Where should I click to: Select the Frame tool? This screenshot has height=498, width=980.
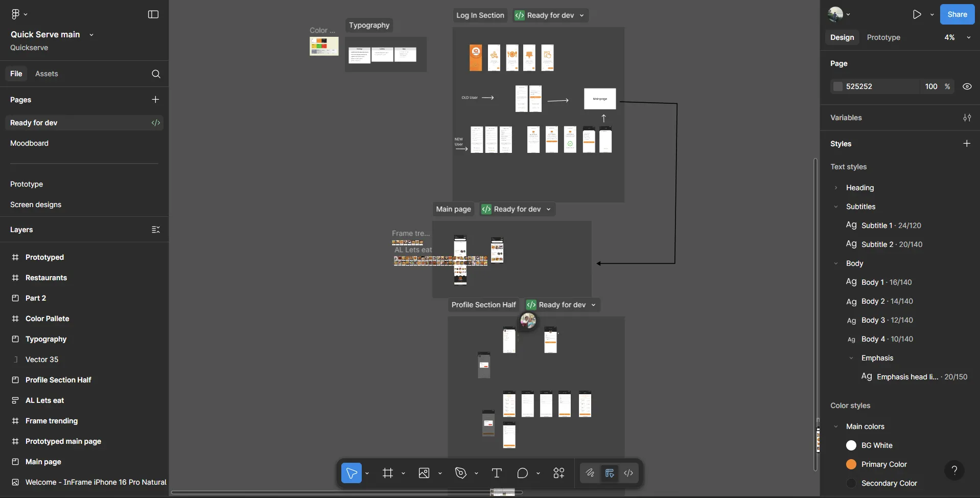[x=388, y=473]
